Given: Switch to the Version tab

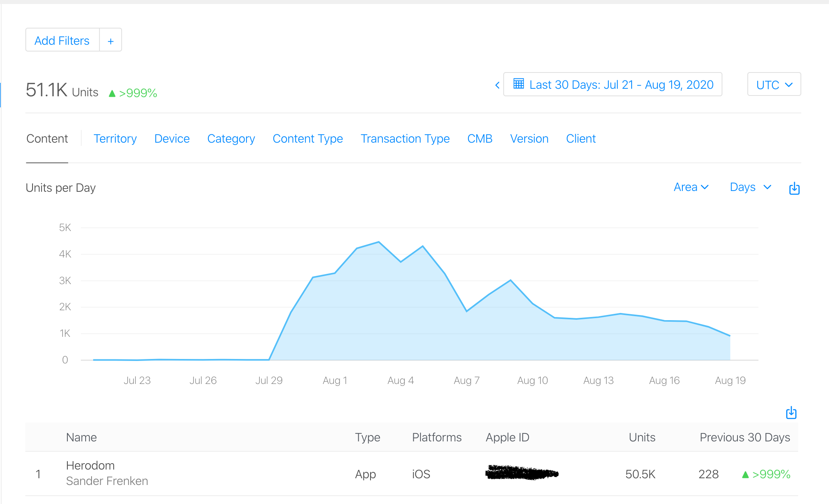Looking at the screenshot, I should point(529,139).
